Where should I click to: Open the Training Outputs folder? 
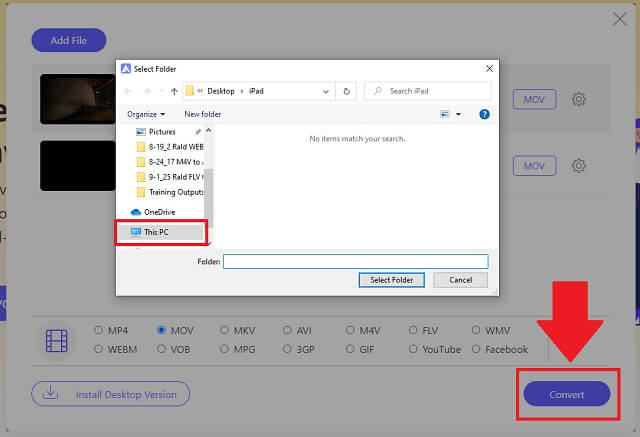(170, 192)
